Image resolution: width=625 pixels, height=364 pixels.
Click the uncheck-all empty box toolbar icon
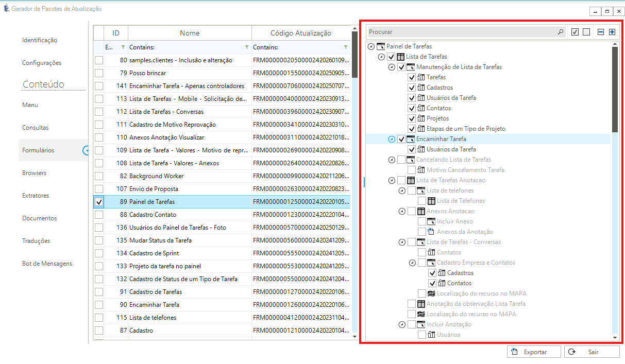(x=586, y=32)
